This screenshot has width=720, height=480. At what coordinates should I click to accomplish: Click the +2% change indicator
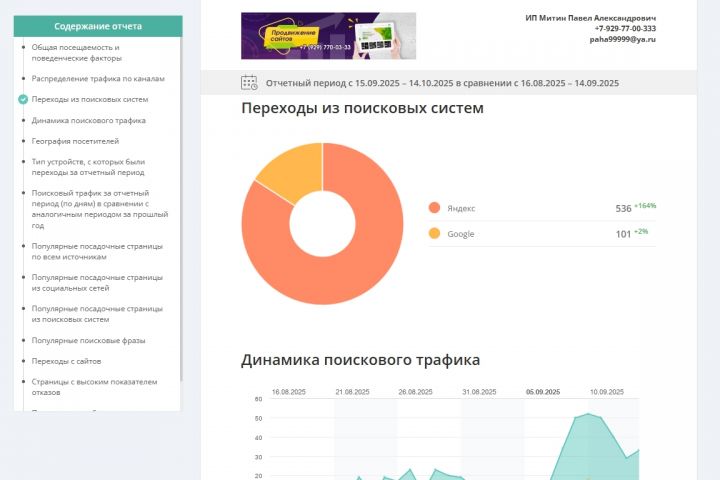pyautogui.click(x=641, y=232)
